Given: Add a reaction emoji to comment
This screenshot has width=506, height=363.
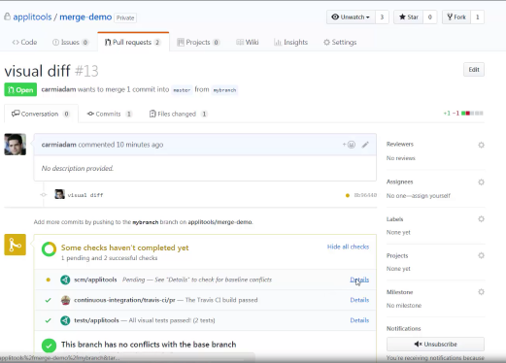Looking at the screenshot, I should (x=349, y=144).
